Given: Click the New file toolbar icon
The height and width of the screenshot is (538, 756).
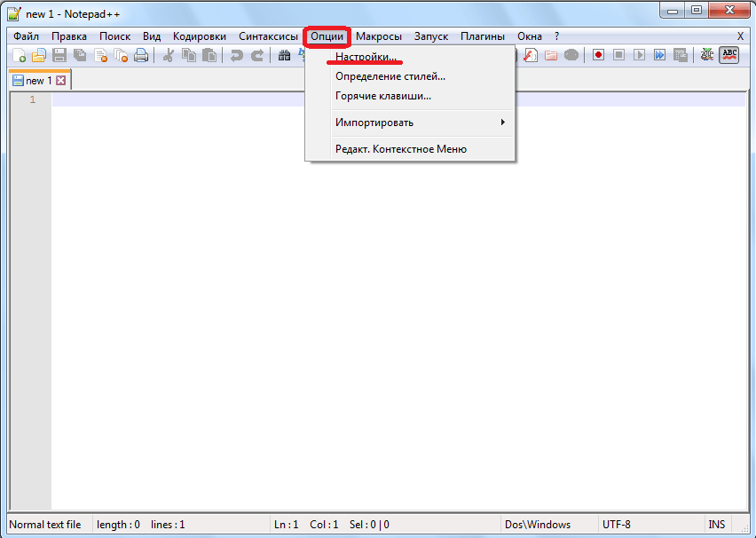Looking at the screenshot, I should click(x=18, y=55).
